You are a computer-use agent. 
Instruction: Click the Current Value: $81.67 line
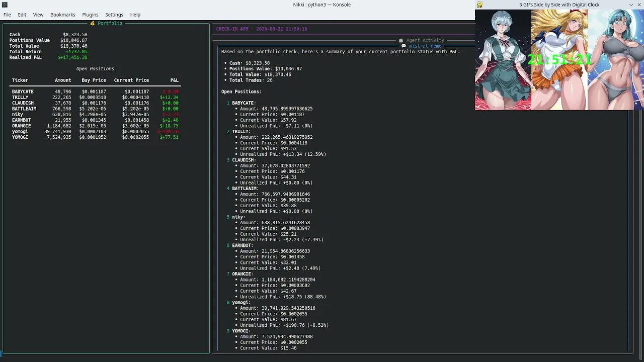click(268, 319)
